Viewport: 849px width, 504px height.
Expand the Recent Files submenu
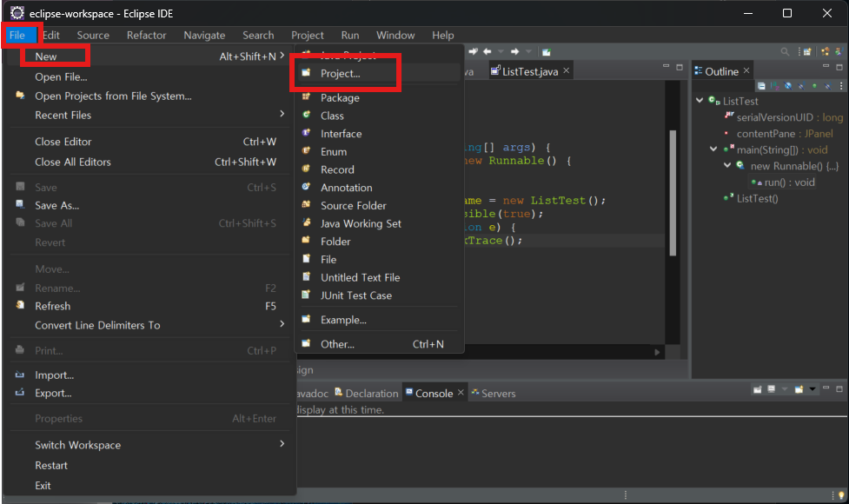pos(282,114)
